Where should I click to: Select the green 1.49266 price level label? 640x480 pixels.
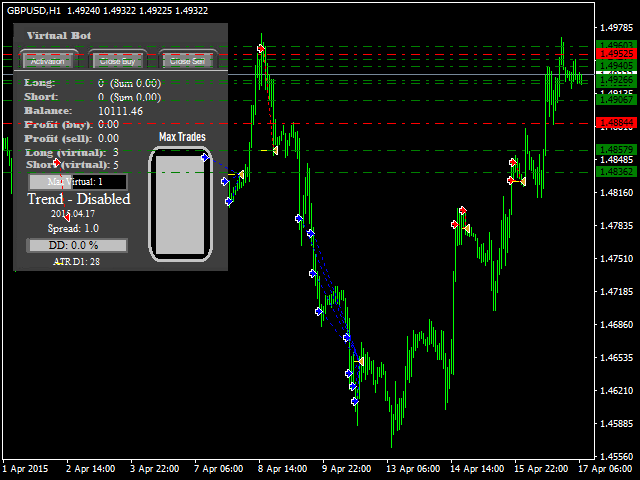tap(617, 80)
